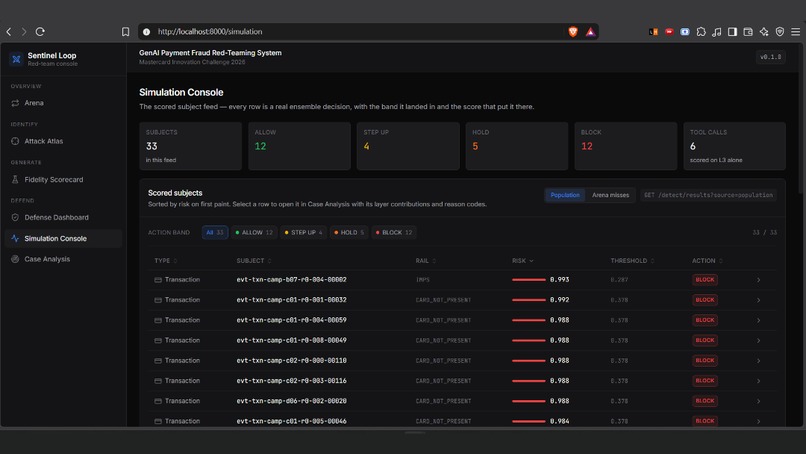This screenshot has height=454, width=806.
Task: Open the extensions puzzle icon
Action: point(701,32)
